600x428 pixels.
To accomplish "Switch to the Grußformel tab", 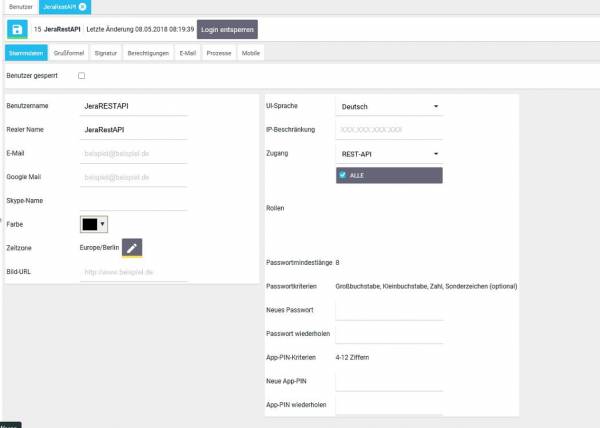I will pos(67,53).
